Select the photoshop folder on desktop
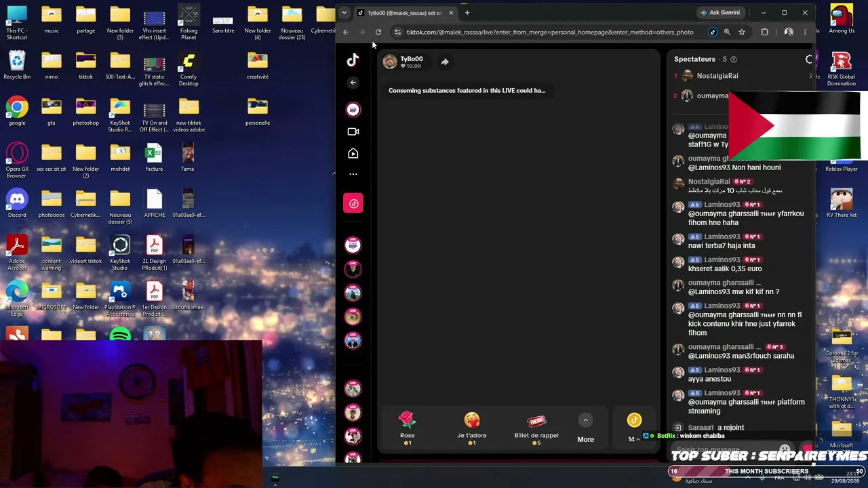The height and width of the screenshot is (488, 868). click(x=85, y=111)
